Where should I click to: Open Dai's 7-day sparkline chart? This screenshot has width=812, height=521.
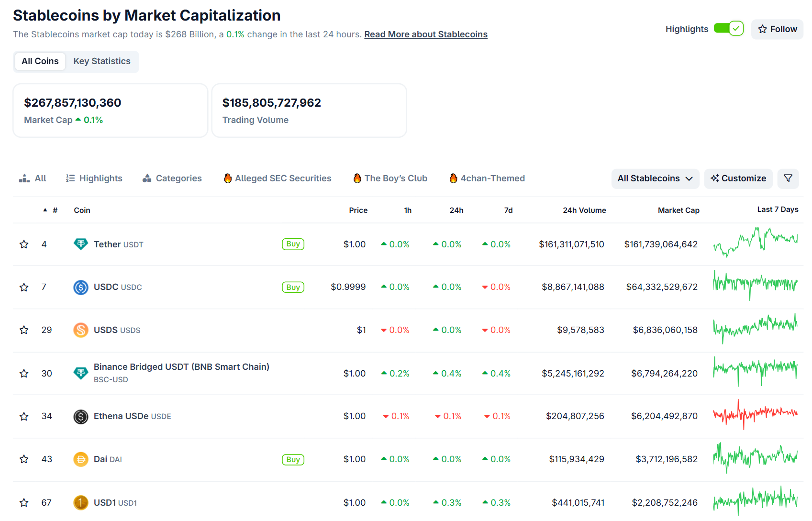(756, 457)
